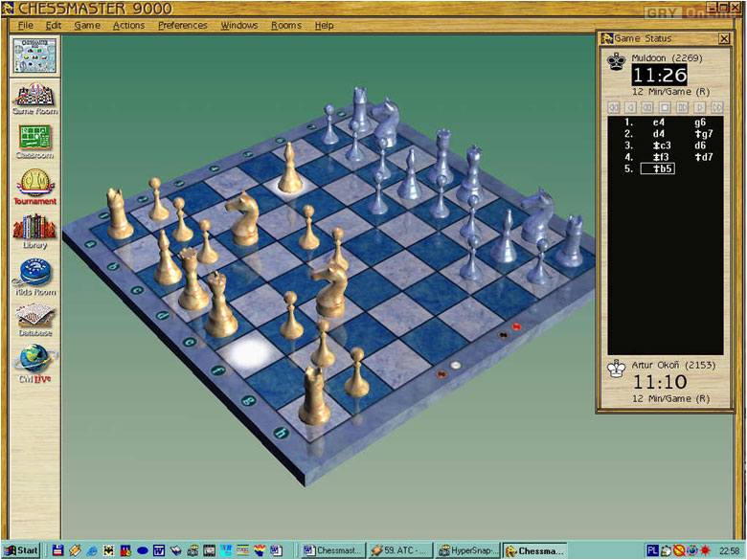Select black move d6 in move list
Image resolution: width=747 pixels, height=560 pixels.
[700, 146]
